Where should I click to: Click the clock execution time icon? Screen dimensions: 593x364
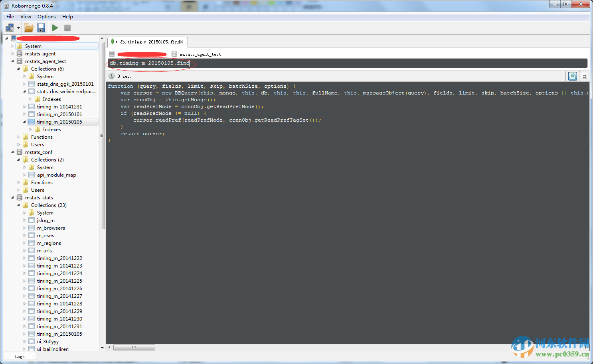point(112,76)
